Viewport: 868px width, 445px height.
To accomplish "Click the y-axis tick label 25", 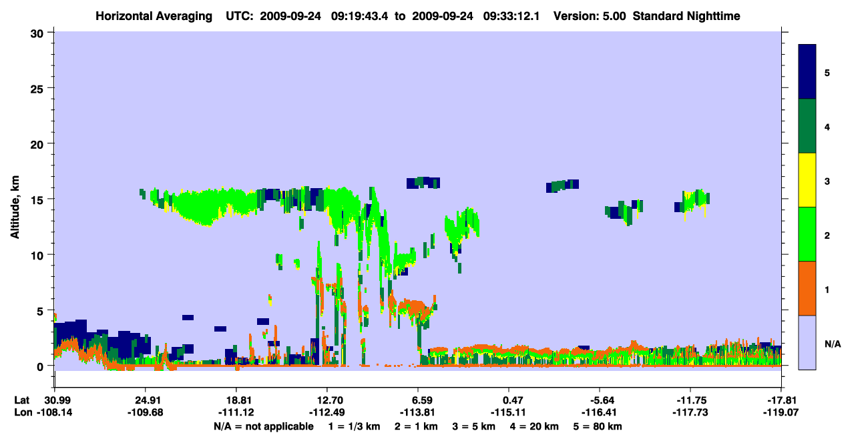I will point(37,88).
